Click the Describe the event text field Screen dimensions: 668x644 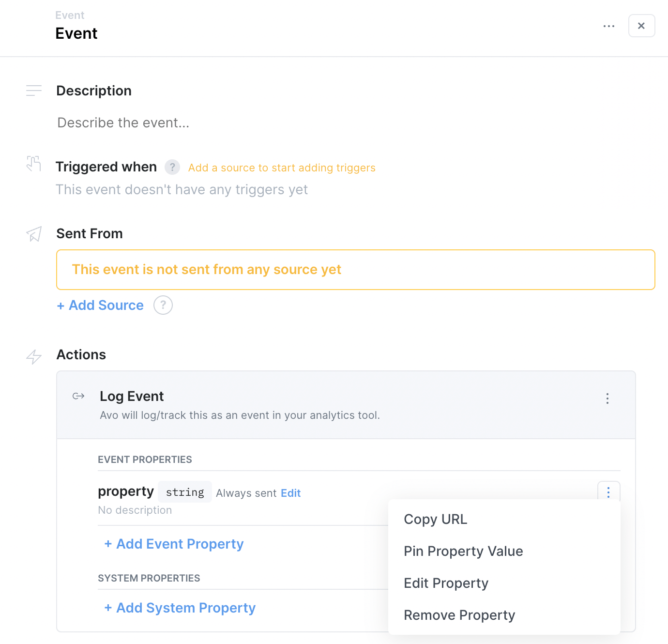click(123, 123)
